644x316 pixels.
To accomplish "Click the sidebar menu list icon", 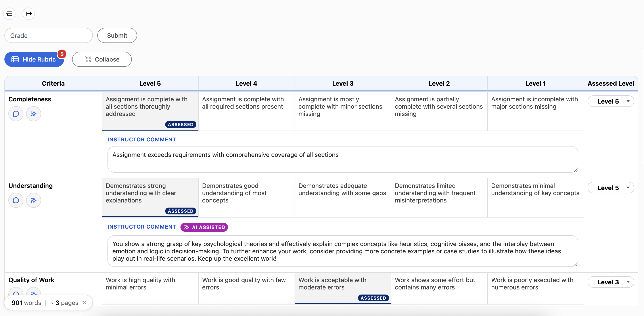I will click(x=9, y=13).
